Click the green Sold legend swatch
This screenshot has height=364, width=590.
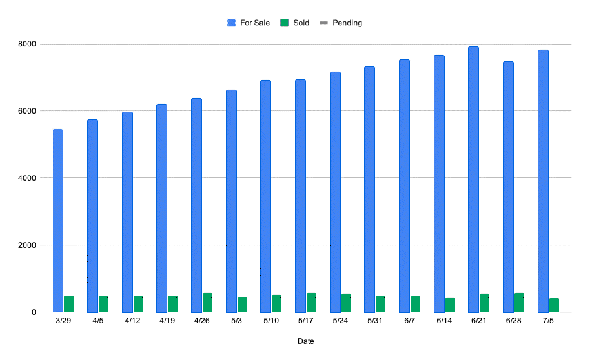[285, 23]
